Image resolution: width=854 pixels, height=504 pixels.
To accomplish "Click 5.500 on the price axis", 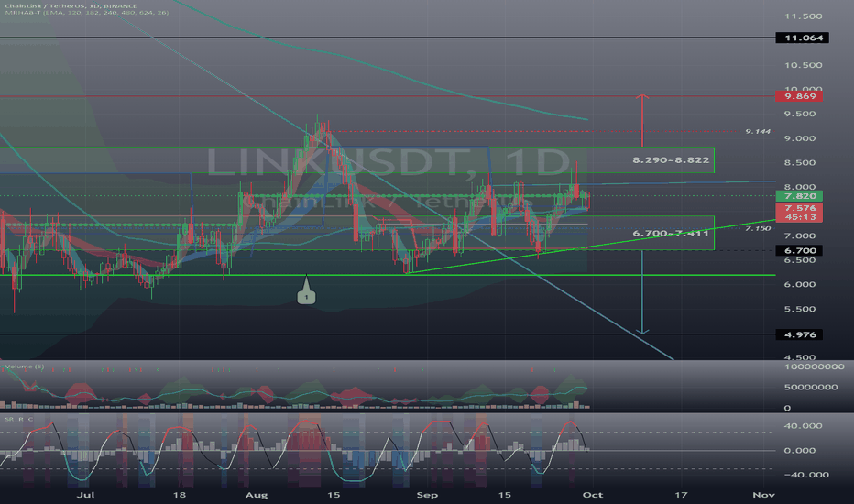I will pos(800,309).
